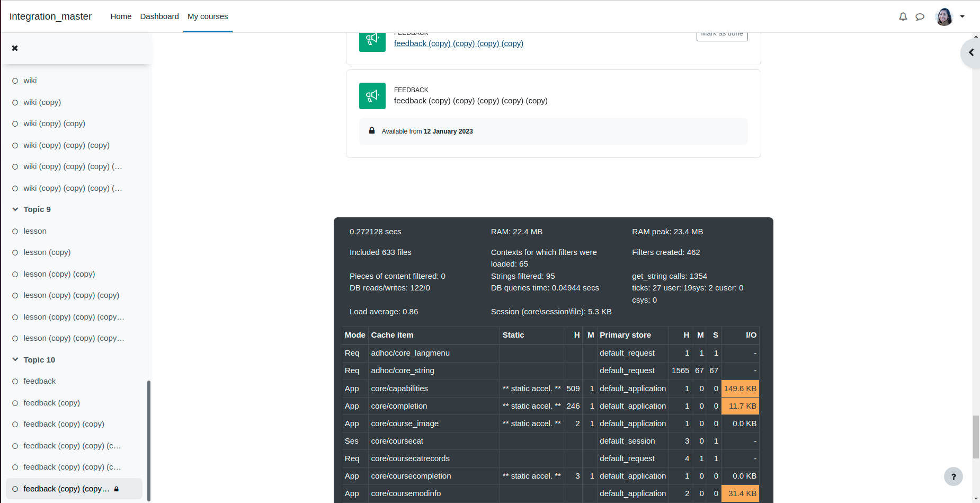Viewport: 980px width, 503px height.
Task: Select lesson (copy) (copy) (copy) index item
Action: pyautogui.click(x=72, y=295)
